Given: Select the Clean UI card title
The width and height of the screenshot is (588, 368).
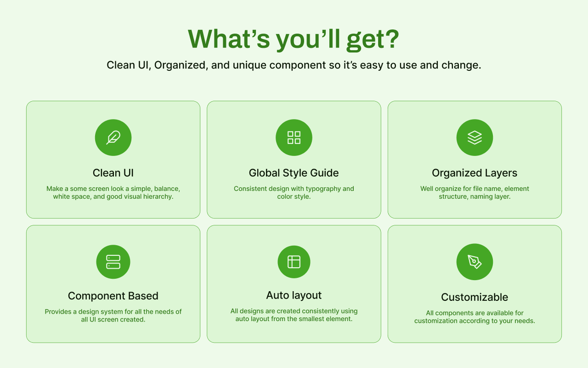Looking at the screenshot, I should (113, 173).
